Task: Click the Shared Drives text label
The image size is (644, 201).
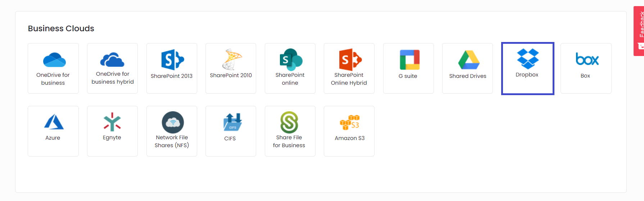Action: 468,76
